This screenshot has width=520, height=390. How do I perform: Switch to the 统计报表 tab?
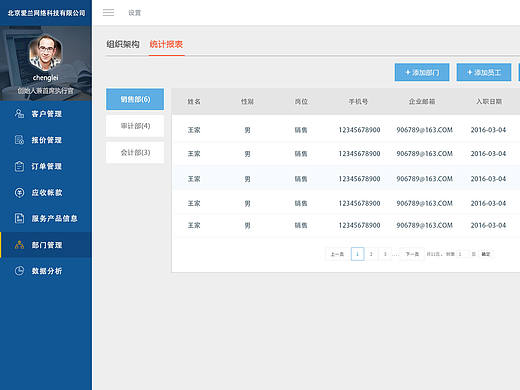pyautogui.click(x=166, y=44)
